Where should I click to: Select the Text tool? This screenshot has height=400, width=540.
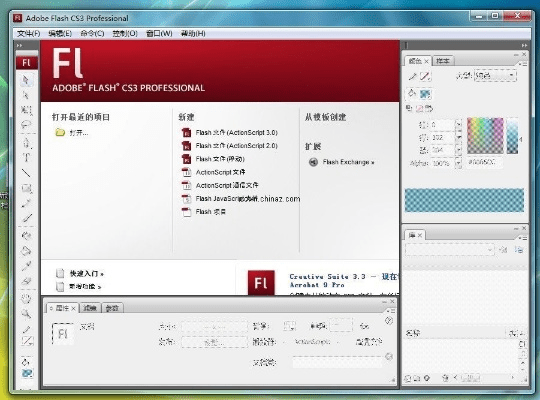tap(26, 157)
